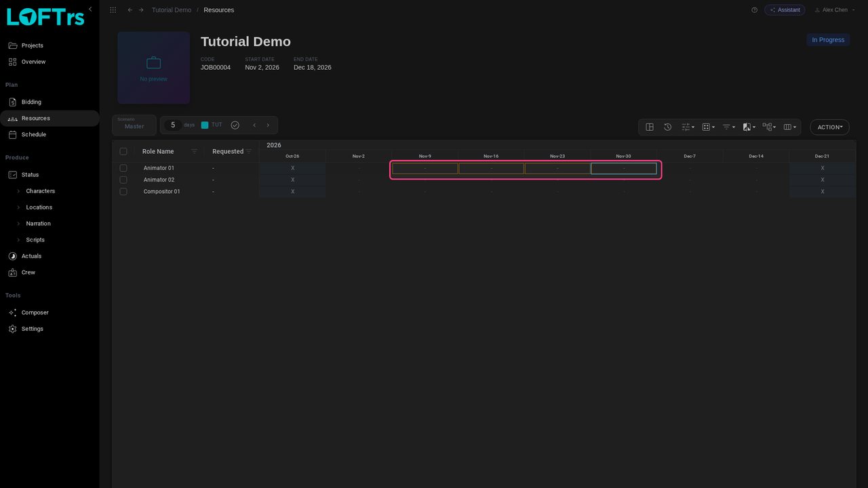Expand the Locations tree item
Image resolution: width=868 pixels, height=488 pixels.
coord(18,207)
